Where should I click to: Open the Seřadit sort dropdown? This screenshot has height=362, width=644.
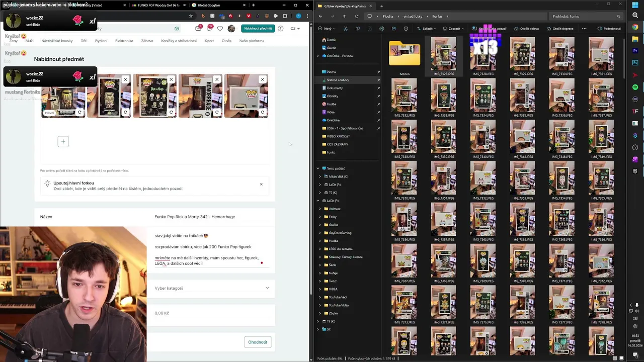427,29
